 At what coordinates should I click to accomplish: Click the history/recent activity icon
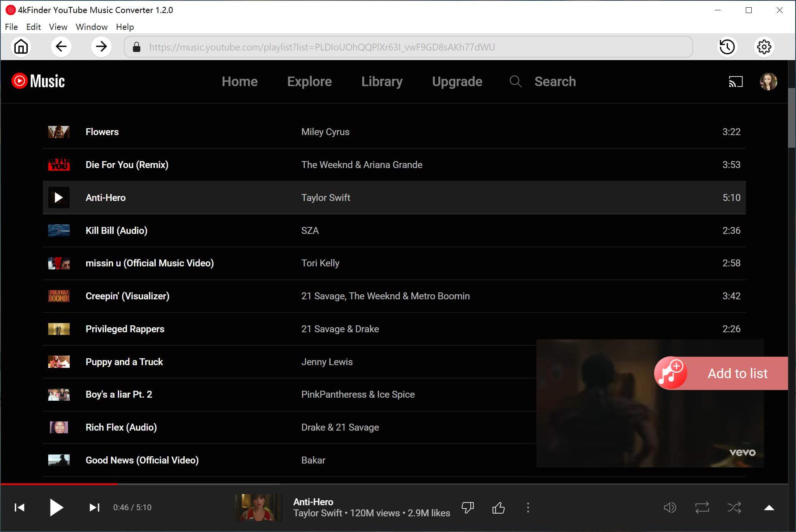tap(726, 47)
